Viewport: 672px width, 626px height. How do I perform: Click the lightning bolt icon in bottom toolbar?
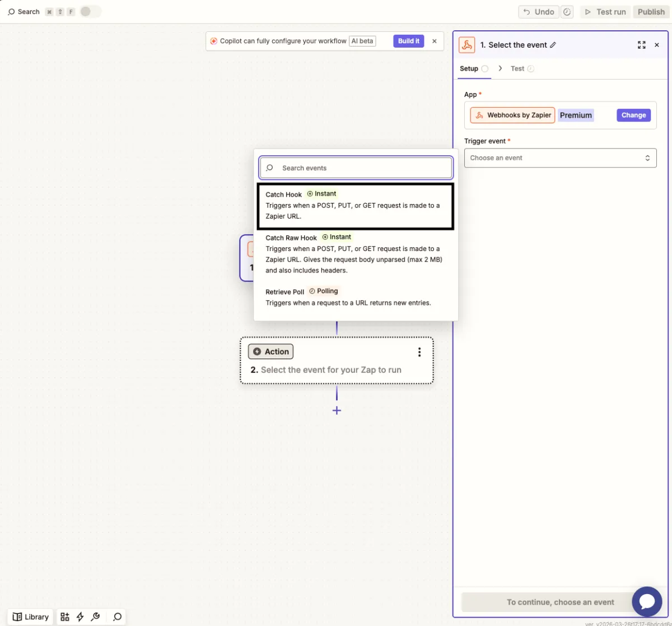pyautogui.click(x=80, y=616)
